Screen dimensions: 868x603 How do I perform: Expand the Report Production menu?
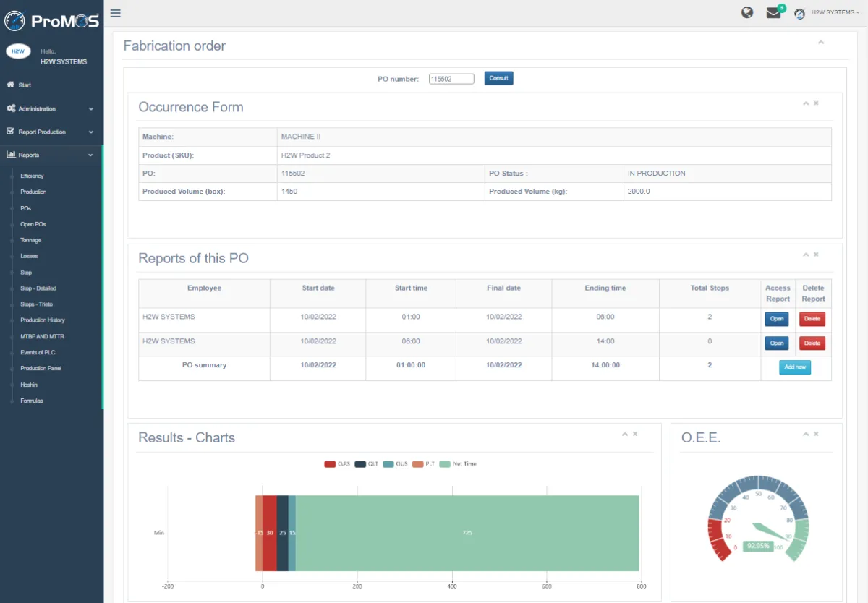tap(49, 132)
